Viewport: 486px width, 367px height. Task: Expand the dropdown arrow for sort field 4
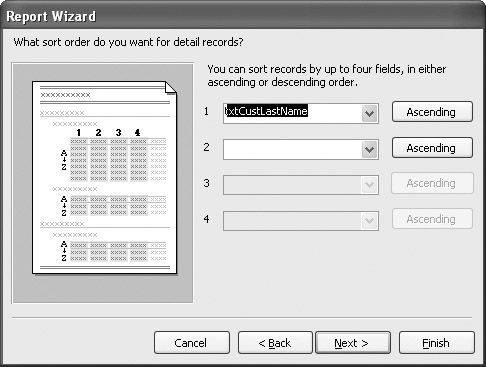click(369, 221)
